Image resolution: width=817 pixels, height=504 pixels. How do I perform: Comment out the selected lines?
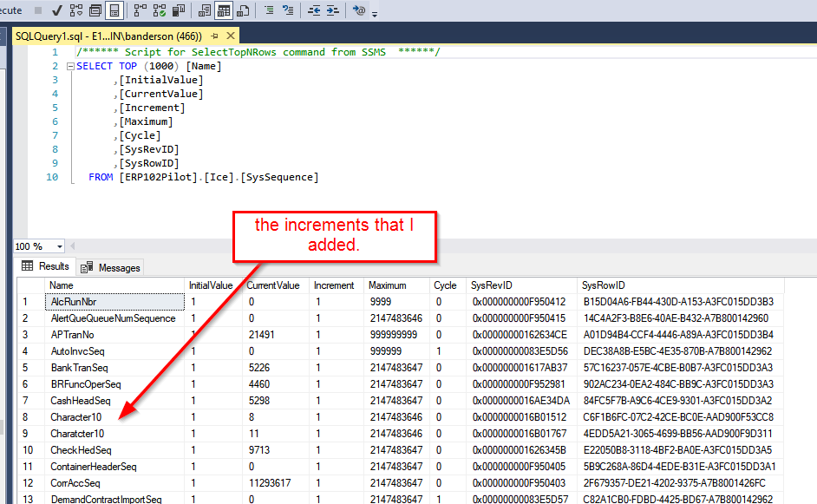pos(269,10)
